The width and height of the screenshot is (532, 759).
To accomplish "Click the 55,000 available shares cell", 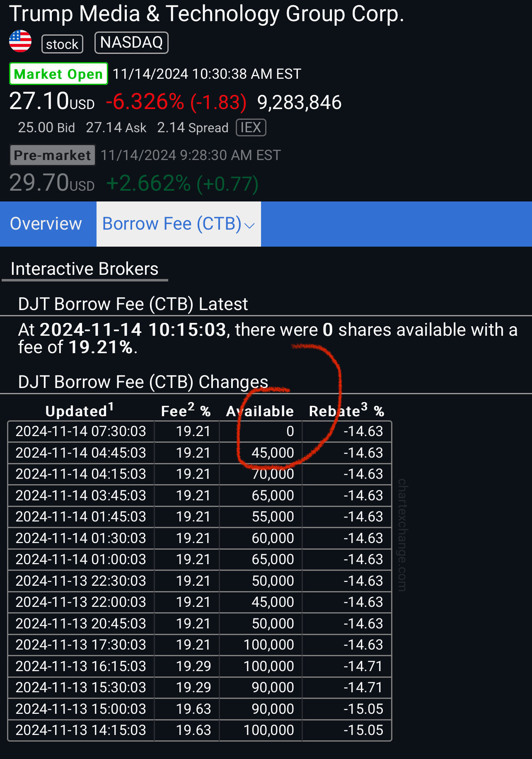I will [x=273, y=517].
